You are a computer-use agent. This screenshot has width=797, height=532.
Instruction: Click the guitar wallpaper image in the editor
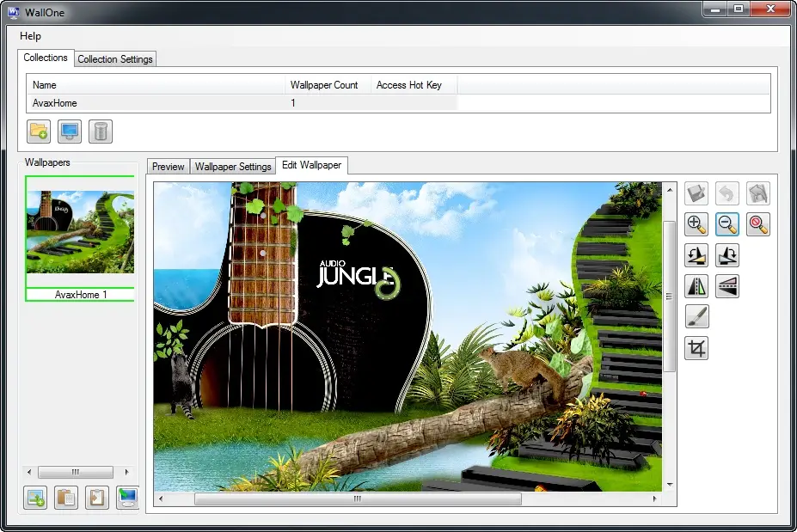click(408, 336)
